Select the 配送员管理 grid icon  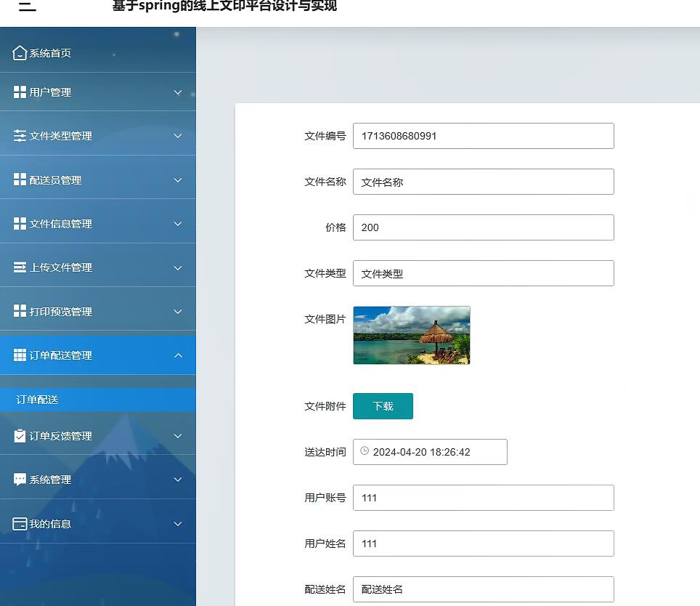[20, 179]
